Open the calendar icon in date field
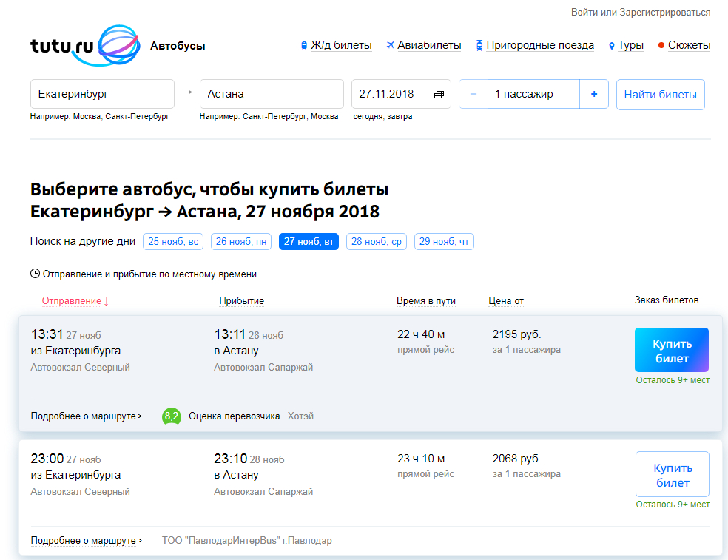The height and width of the screenshot is (560, 728). point(439,95)
